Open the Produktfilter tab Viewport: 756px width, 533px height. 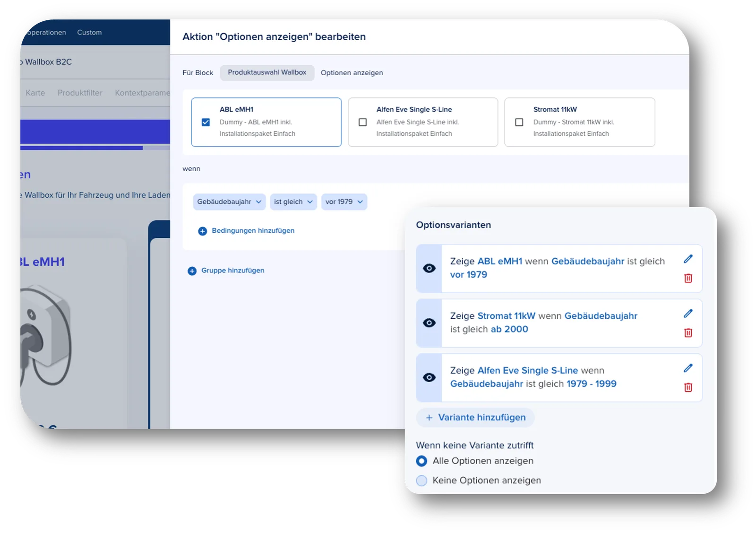(80, 93)
